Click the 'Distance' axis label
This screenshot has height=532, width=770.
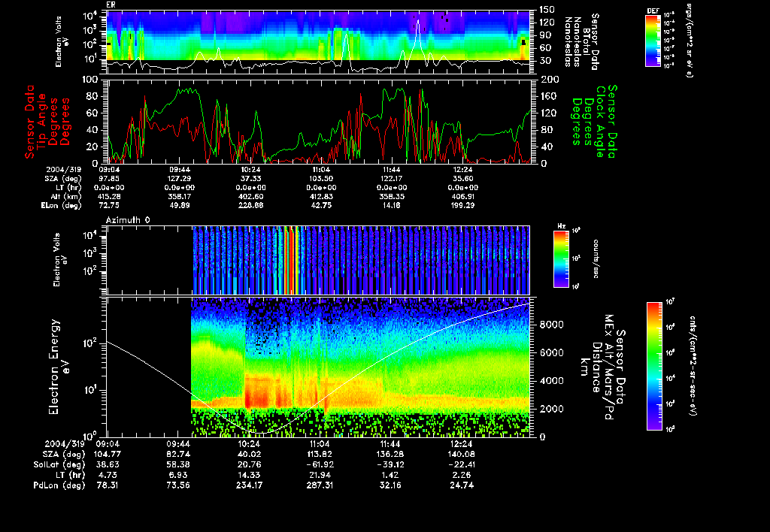point(596,367)
